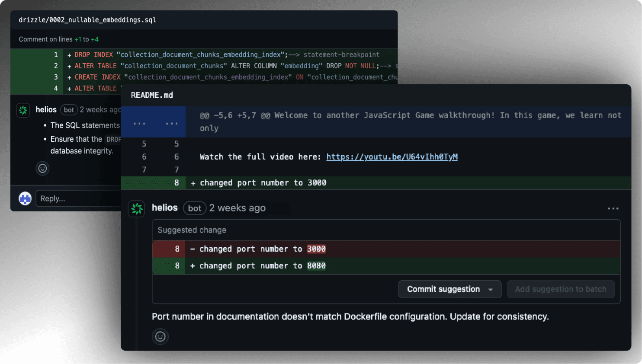
Task: Open the comment options kebab menu
Action: coord(613,208)
